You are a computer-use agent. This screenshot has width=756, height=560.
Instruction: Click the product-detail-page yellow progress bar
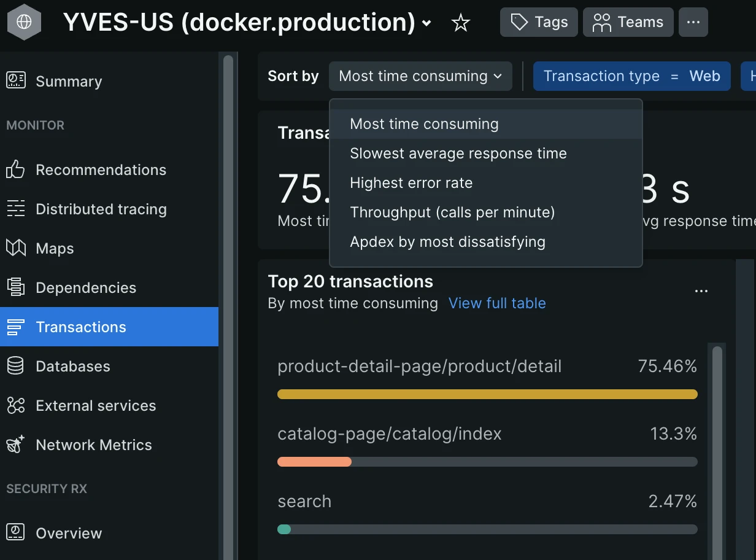coord(487,394)
